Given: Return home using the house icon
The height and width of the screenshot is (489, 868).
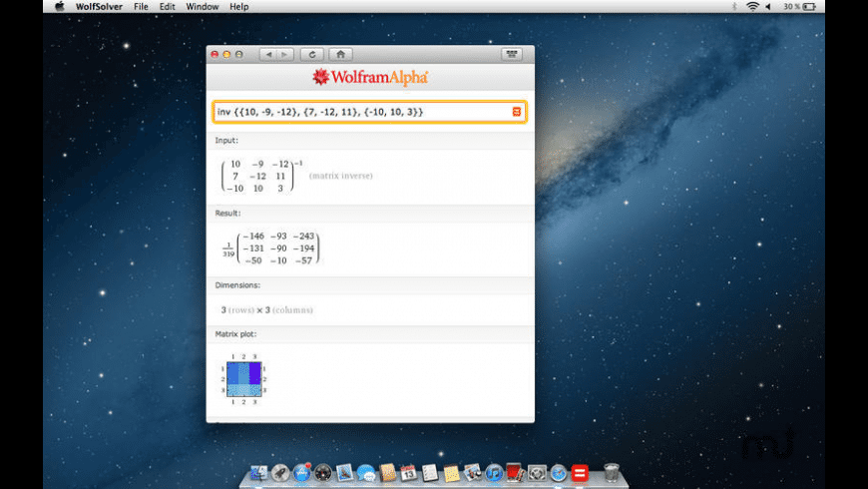Looking at the screenshot, I should pos(340,54).
